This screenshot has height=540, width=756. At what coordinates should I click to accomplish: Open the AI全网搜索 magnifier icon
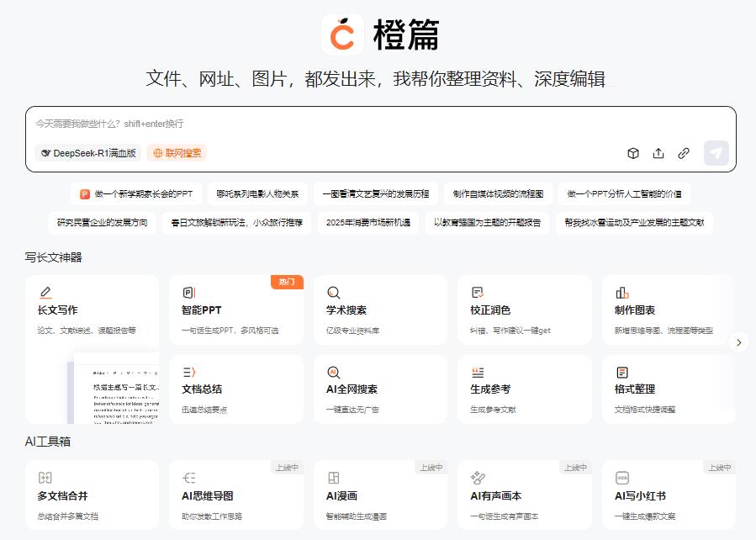(333, 372)
